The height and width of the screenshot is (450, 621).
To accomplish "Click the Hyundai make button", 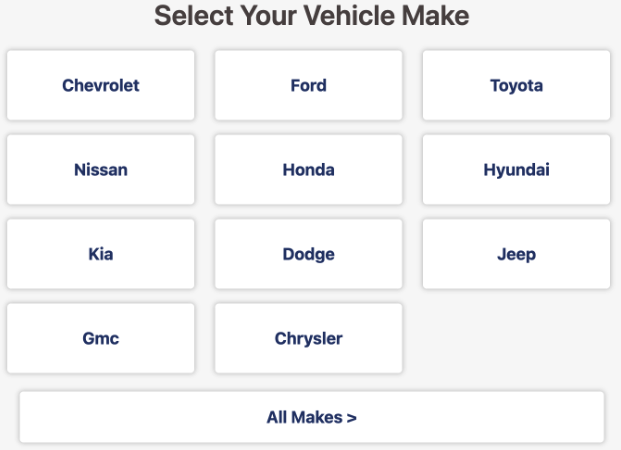I will coord(516,170).
